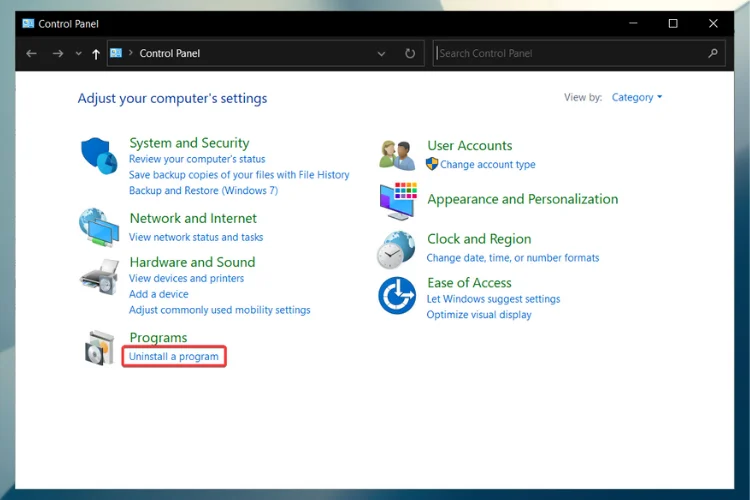750x500 pixels.
Task: Open Change account type link
Action: click(487, 165)
